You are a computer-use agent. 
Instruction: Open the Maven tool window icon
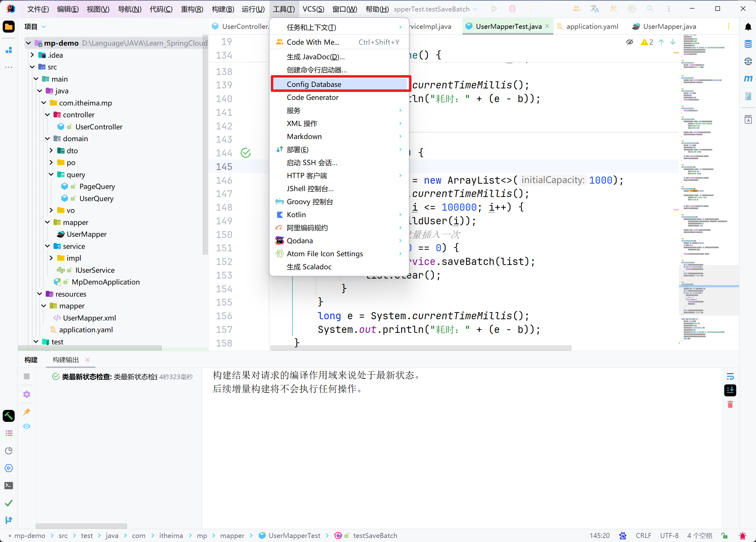[x=748, y=78]
